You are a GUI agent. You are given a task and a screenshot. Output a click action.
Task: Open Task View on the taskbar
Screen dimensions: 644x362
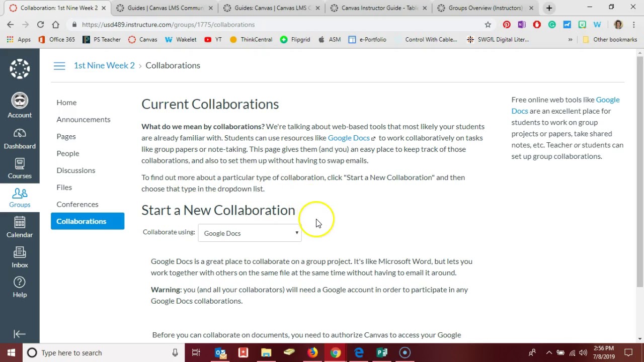(196, 353)
